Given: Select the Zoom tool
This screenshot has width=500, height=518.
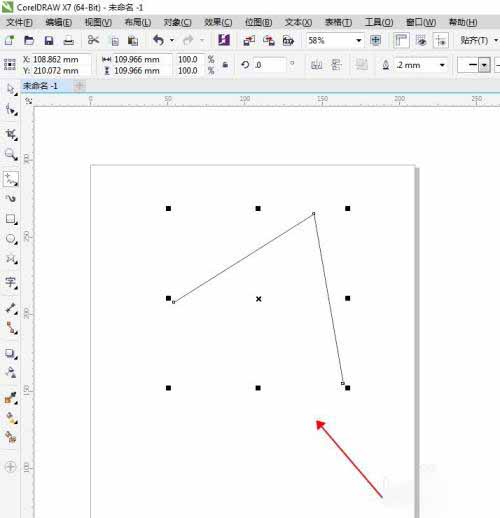Looking at the screenshot, I should pyautogui.click(x=11, y=155).
